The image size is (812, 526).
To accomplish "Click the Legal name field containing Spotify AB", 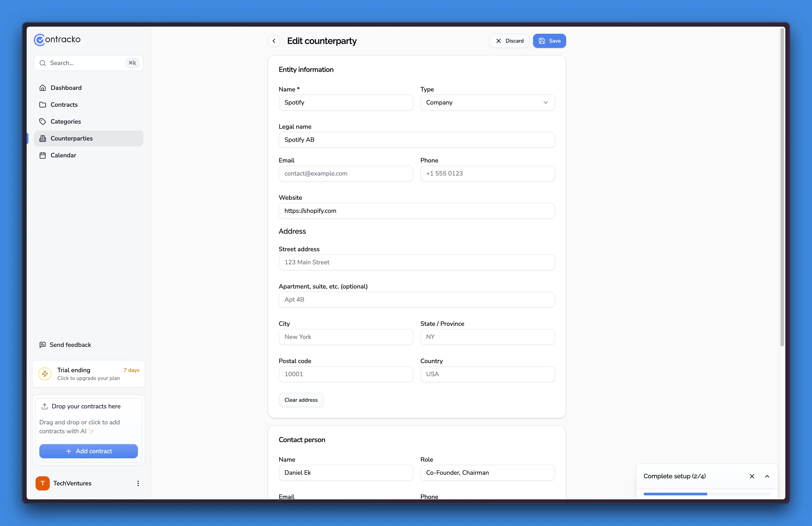I will tap(416, 139).
